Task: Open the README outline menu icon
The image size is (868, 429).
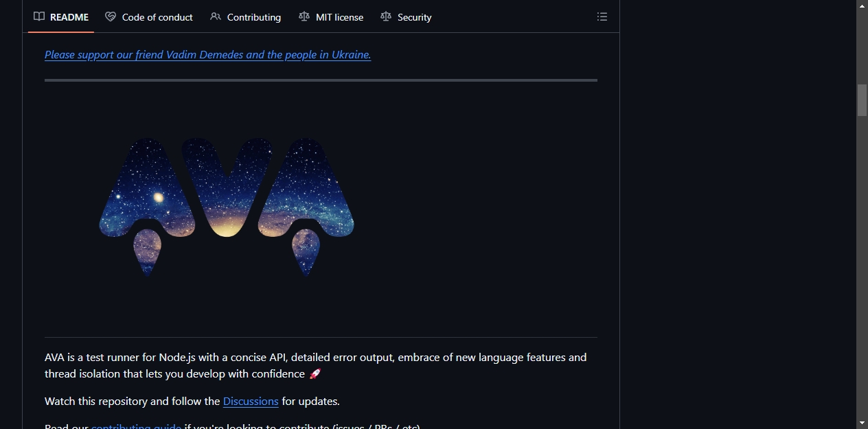Action: 602,16
